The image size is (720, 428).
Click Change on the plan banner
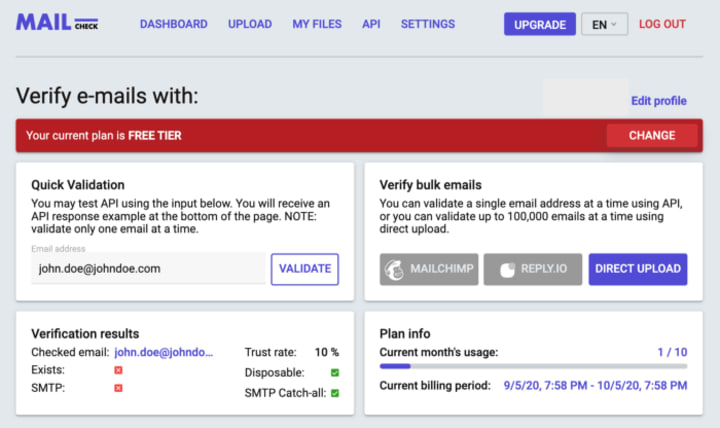coord(652,135)
